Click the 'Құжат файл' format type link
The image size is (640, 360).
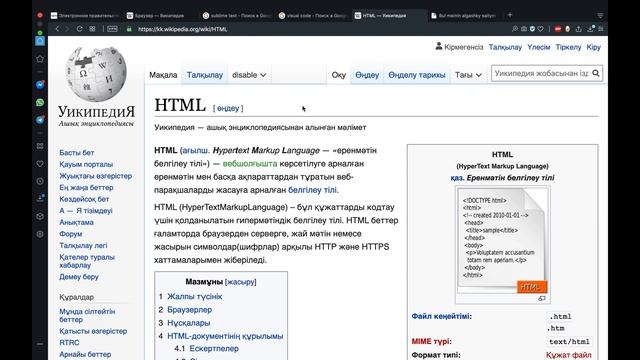point(569,355)
